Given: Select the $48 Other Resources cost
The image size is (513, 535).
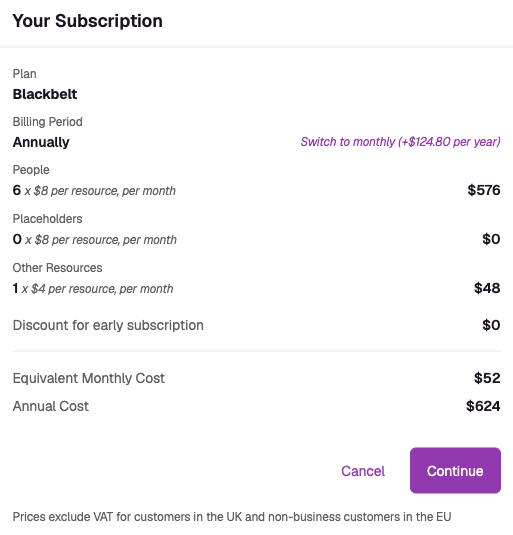Looking at the screenshot, I should (487, 288).
